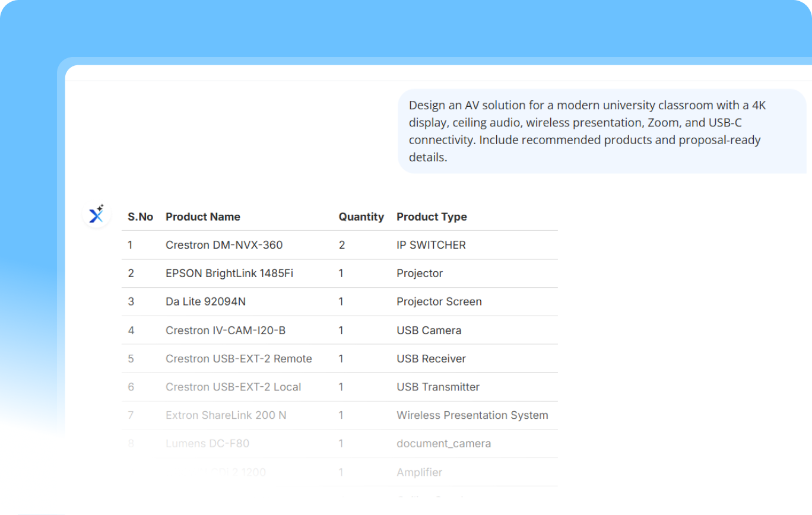Click serial number 2 in the EPSON row
This screenshot has width=812, height=515.
[131, 274]
